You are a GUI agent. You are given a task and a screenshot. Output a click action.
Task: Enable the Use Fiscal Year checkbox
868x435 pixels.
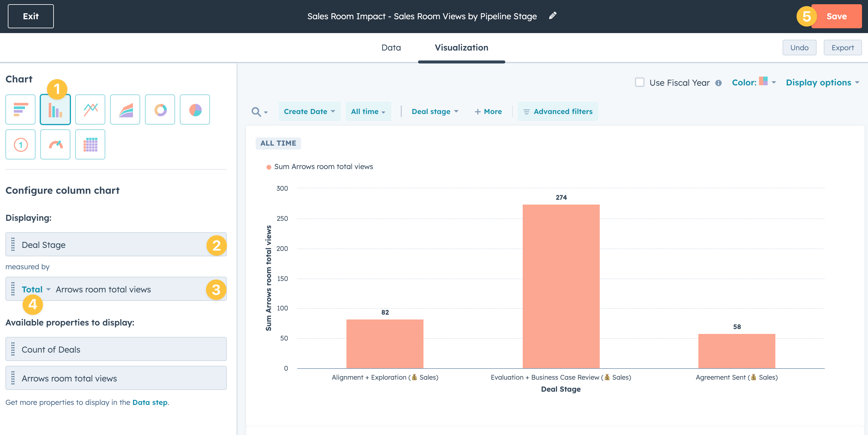pos(639,82)
